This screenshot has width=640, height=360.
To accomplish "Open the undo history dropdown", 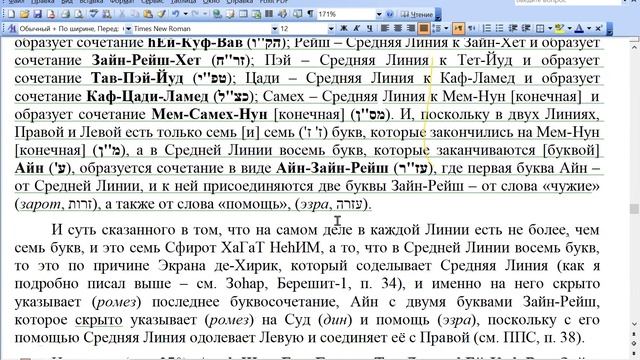I will click(x=185, y=14).
